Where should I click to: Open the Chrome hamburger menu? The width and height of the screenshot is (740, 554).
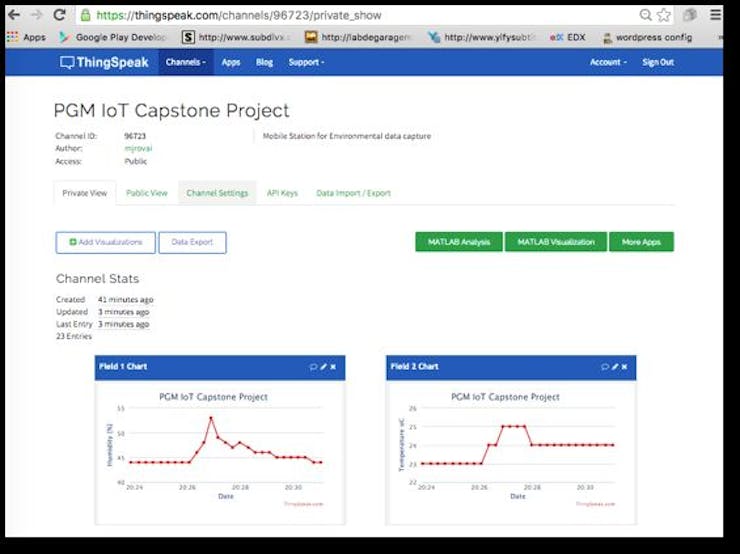[x=715, y=15]
